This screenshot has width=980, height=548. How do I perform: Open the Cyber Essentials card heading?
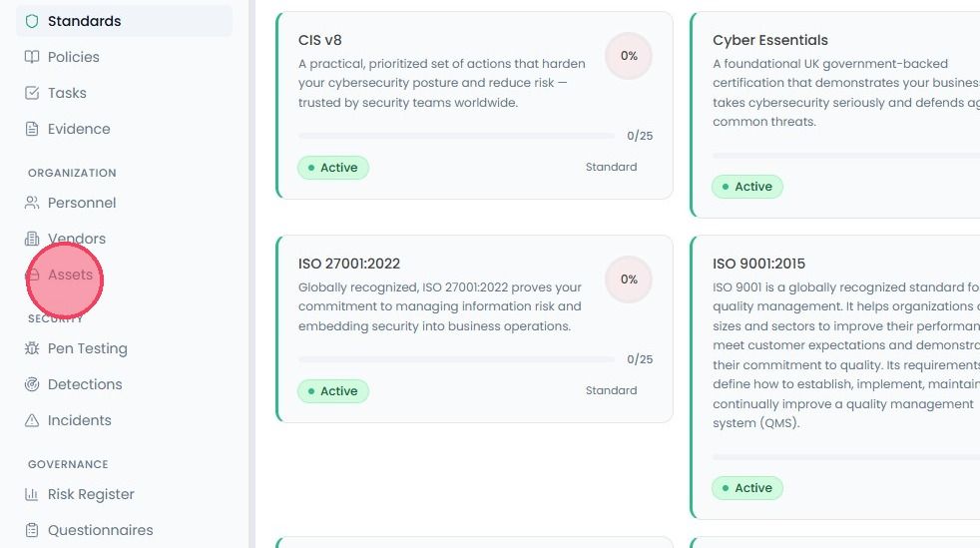(x=770, y=40)
